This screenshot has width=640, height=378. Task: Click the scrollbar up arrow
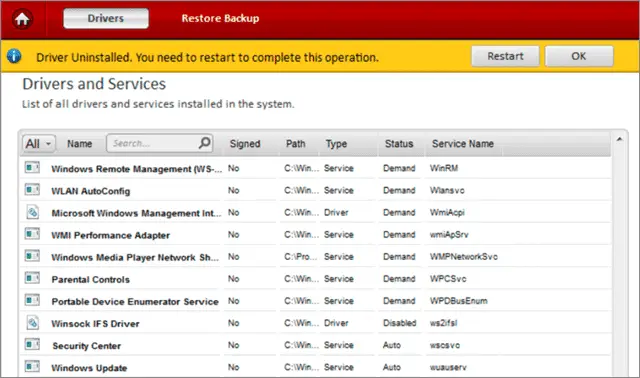(x=620, y=139)
